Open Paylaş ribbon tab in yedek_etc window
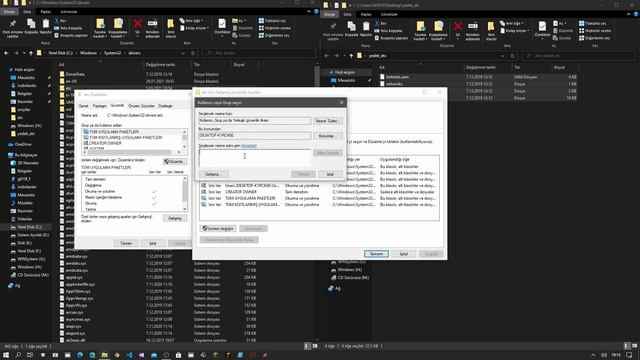Screen dimensions: 640x360 [366, 14]
